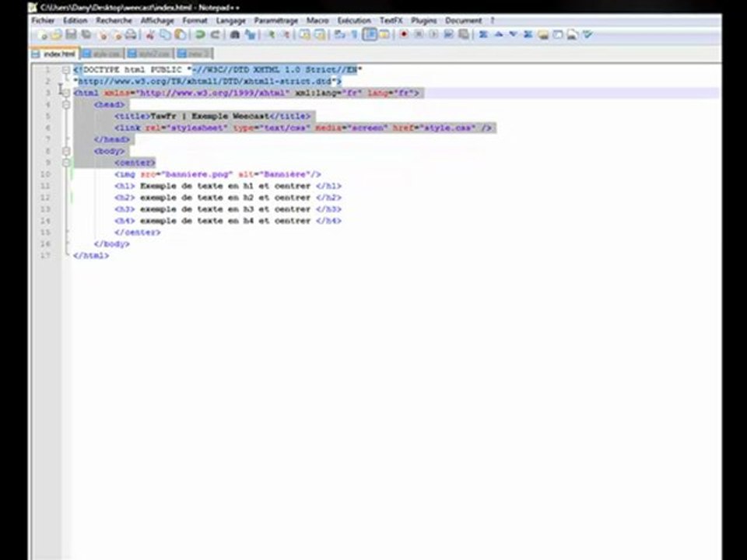Click the blue down triangle plugin icon
Viewport: 747px width, 560px height.
coord(513,35)
